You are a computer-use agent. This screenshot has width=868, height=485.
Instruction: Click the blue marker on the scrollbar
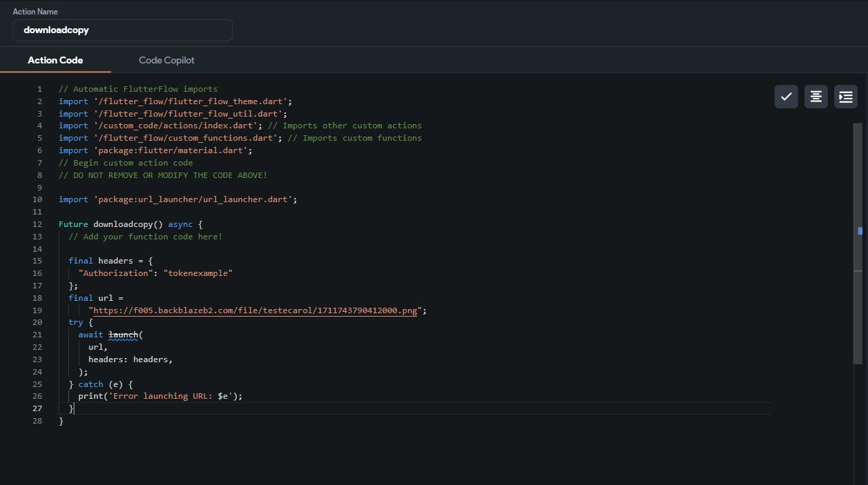(x=860, y=231)
